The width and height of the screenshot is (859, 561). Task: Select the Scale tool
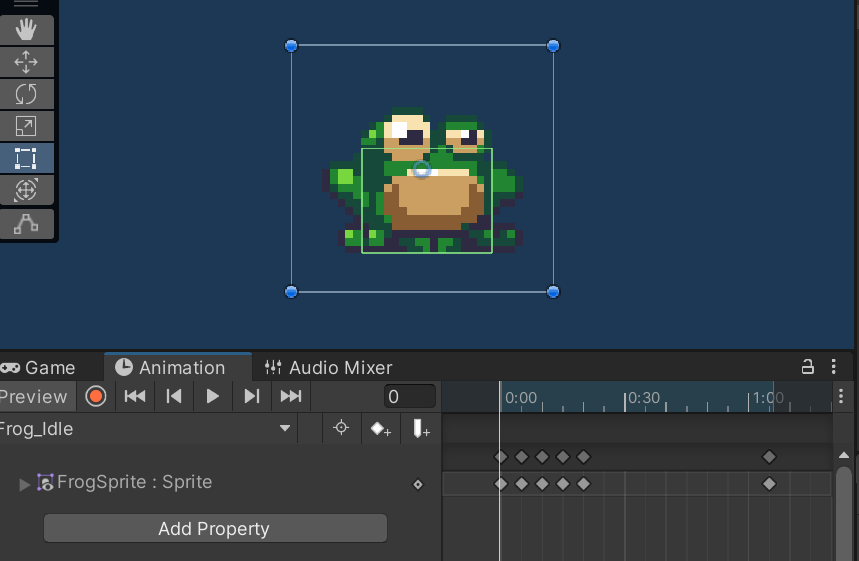pyautogui.click(x=26, y=126)
